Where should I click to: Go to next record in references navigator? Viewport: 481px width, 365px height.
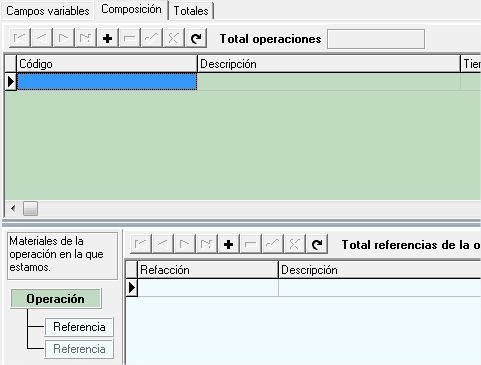coord(184,244)
